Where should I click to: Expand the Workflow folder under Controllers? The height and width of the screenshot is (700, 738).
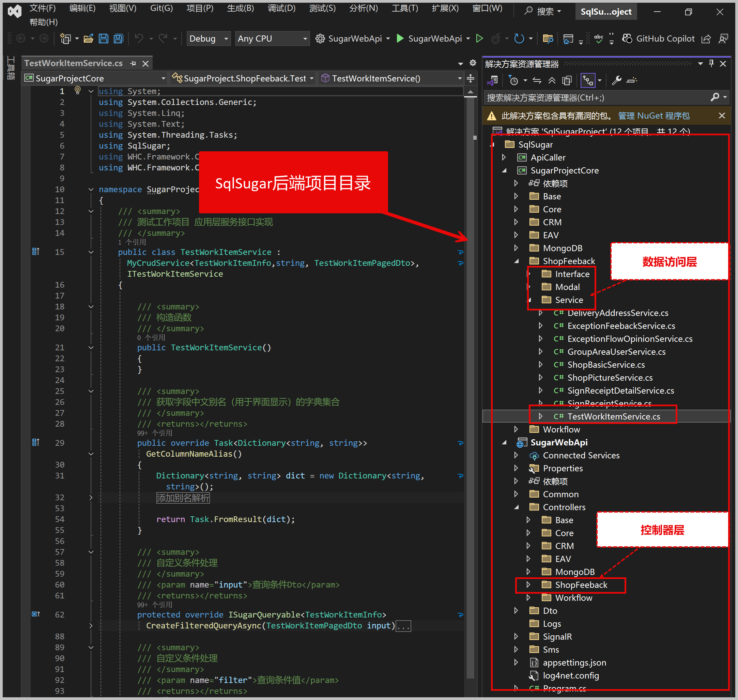[528, 598]
